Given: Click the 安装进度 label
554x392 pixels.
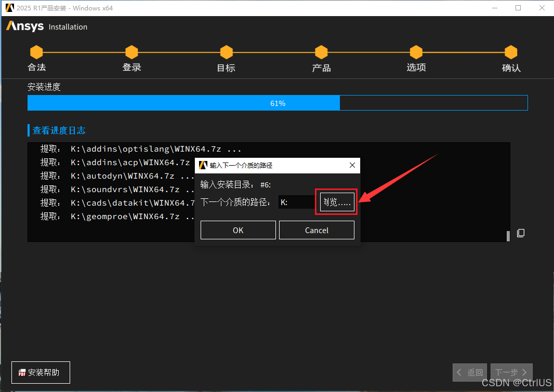Looking at the screenshot, I should [x=44, y=87].
